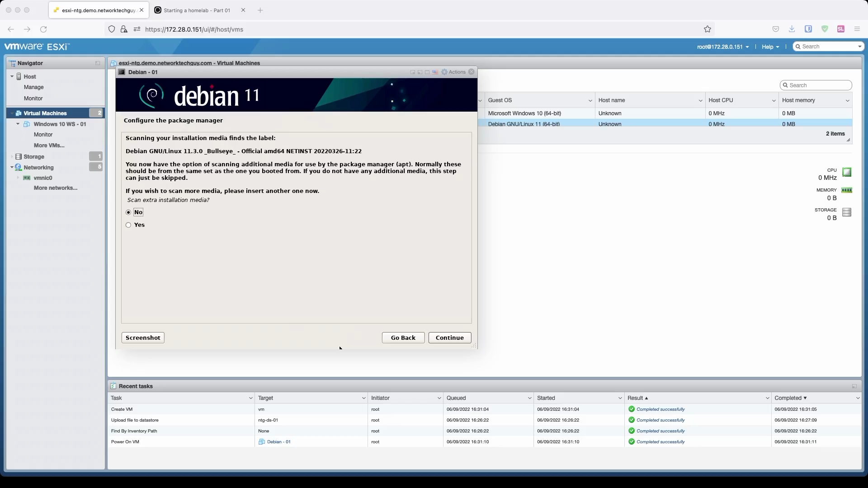The image size is (868, 488).
Task: Click the Windows 10 WS - 01 VM icon
Action: (27, 124)
